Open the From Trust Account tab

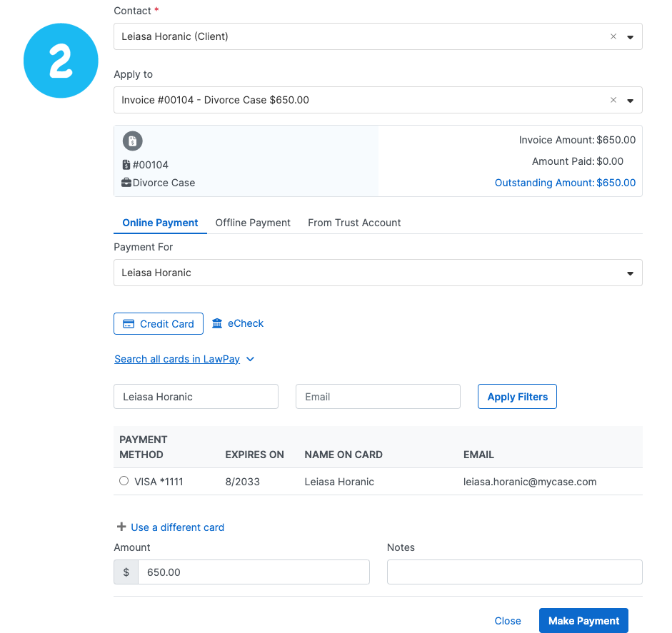pyautogui.click(x=354, y=223)
